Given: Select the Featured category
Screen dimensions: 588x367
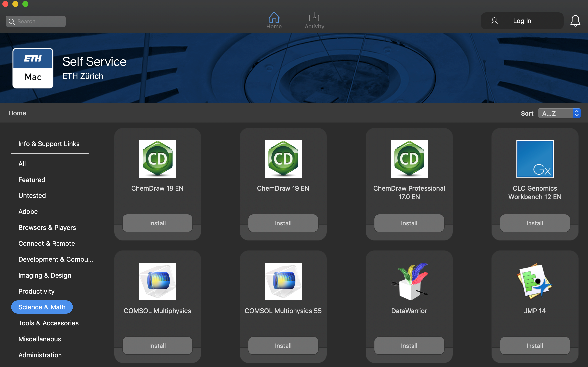Looking at the screenshot, I should (x=32, y=180).
